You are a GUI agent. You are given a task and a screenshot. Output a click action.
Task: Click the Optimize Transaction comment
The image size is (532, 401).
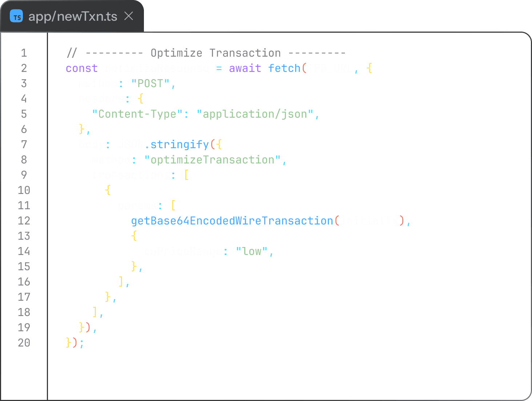click(x=215, y=53)
